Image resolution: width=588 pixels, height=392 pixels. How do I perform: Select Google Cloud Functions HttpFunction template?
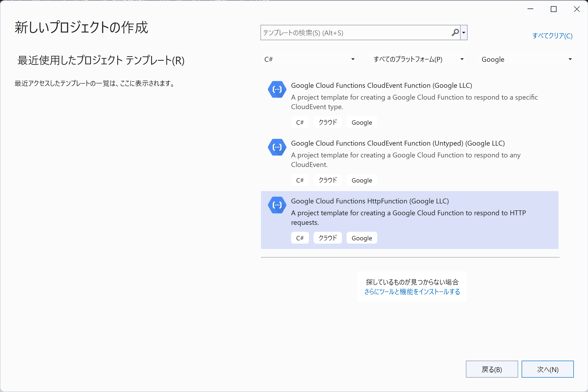tap(409, 220)
